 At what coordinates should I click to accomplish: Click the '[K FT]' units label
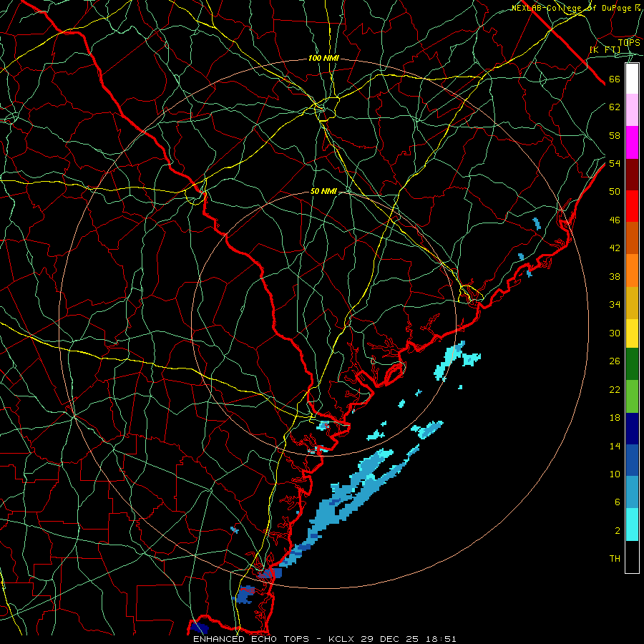click(x=605, y=50)
